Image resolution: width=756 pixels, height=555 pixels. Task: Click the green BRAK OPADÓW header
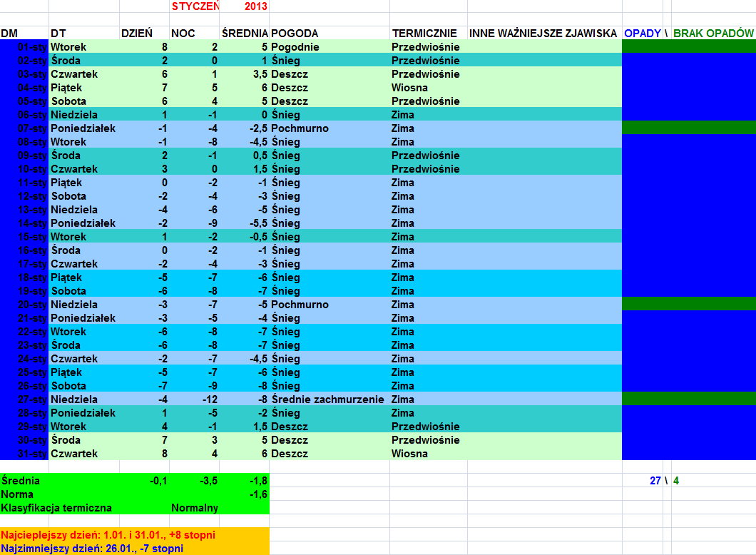(713, 34)
